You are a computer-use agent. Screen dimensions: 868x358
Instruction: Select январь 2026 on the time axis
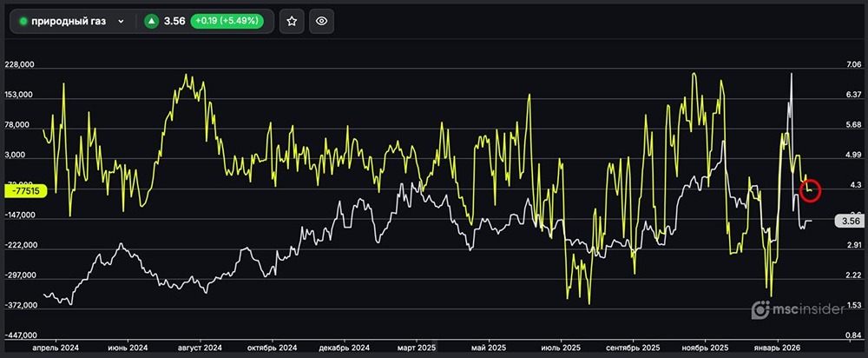click(x=776, y=346)
